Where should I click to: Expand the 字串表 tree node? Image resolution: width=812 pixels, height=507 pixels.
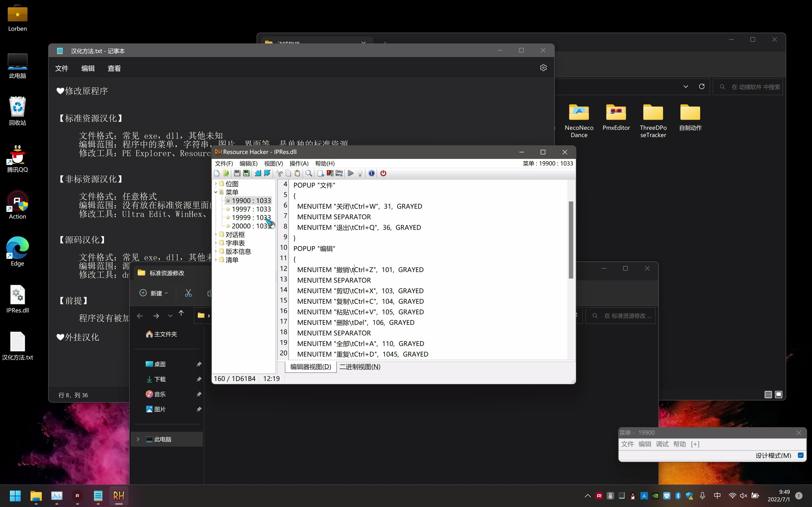tap(216, 243)
